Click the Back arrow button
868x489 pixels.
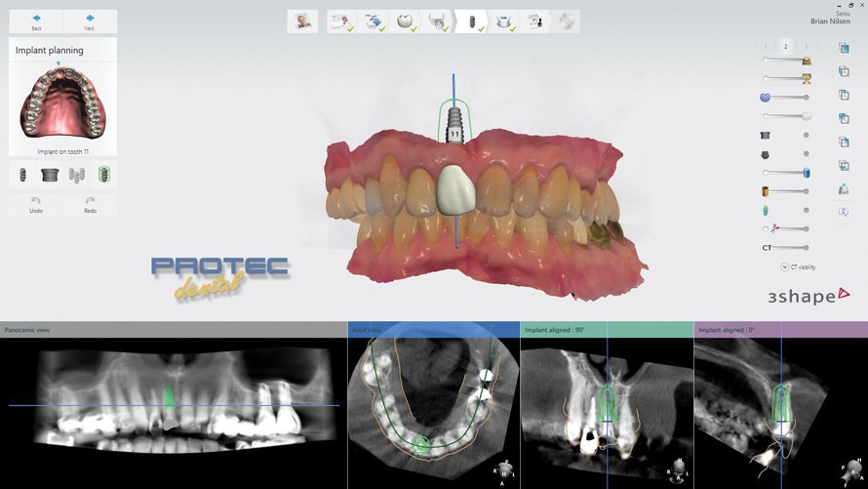36,21
